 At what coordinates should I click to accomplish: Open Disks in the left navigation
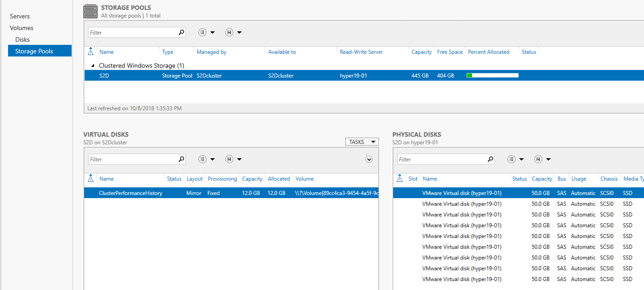click(x=22, y=39)
